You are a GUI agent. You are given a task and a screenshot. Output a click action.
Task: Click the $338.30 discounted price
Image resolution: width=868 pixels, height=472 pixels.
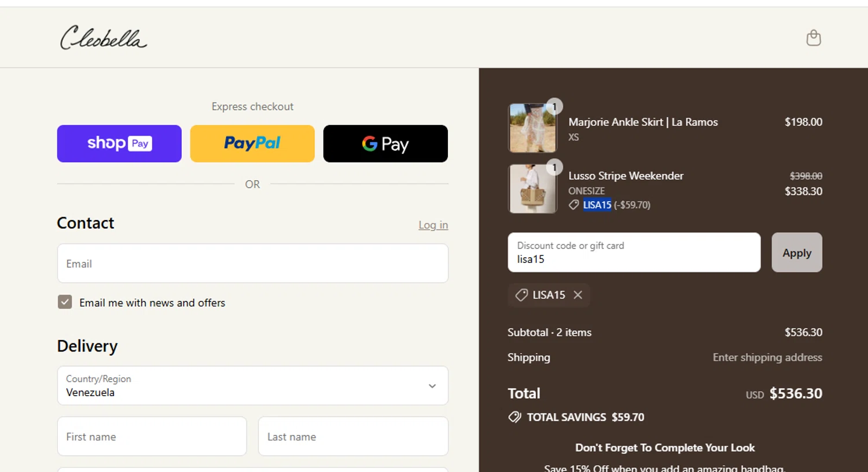(803, 191)
